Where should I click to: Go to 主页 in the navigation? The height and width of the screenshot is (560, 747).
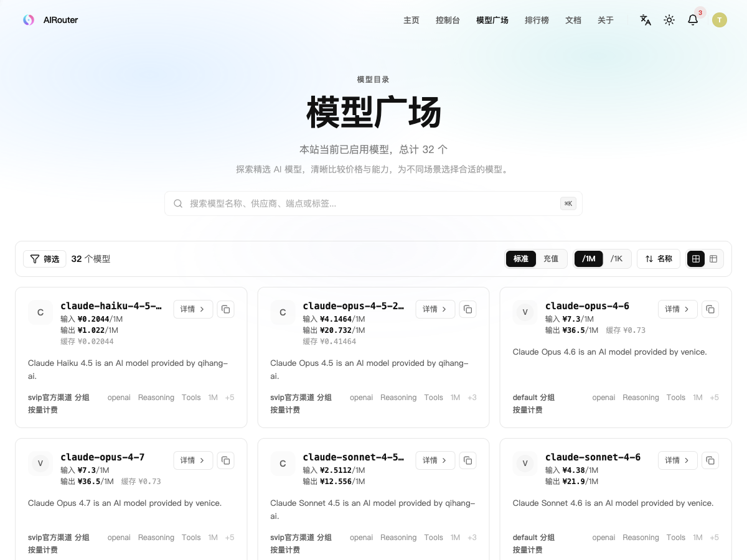pos(411,21)
